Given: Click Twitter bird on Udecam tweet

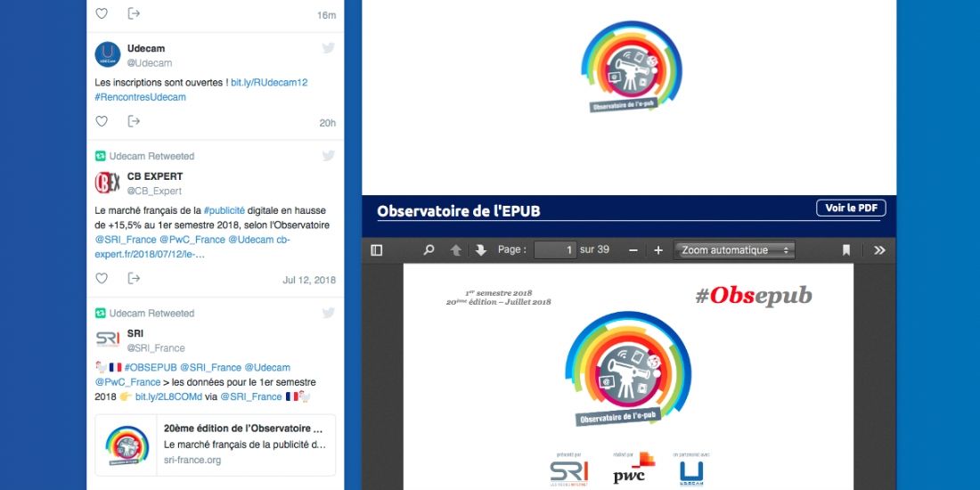Looking at the screenshot, I should pos(328,47).
